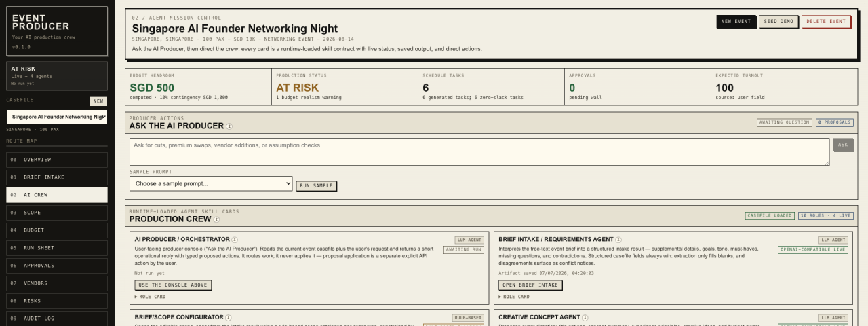868x326 pixels.
Task: Click the New Event button
Action: point(736,22)
